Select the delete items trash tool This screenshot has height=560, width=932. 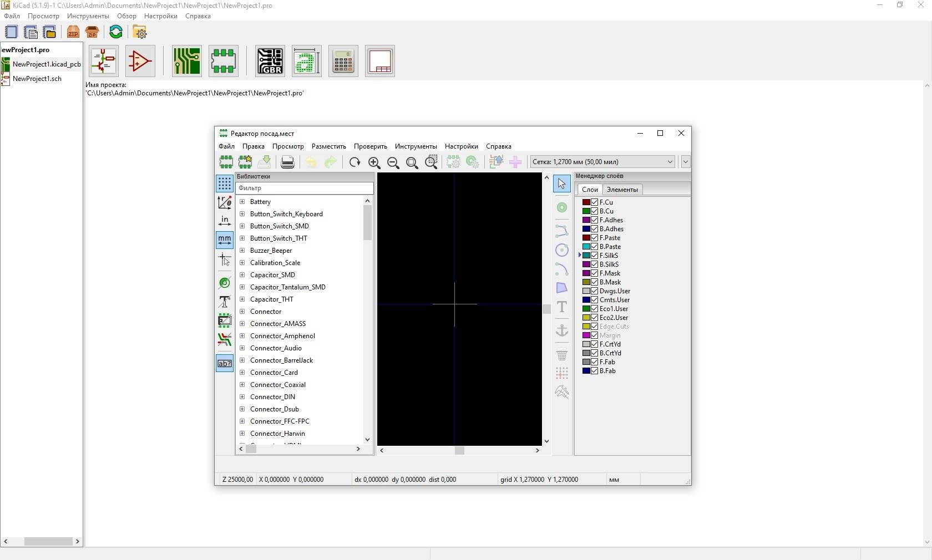point(562,354)
